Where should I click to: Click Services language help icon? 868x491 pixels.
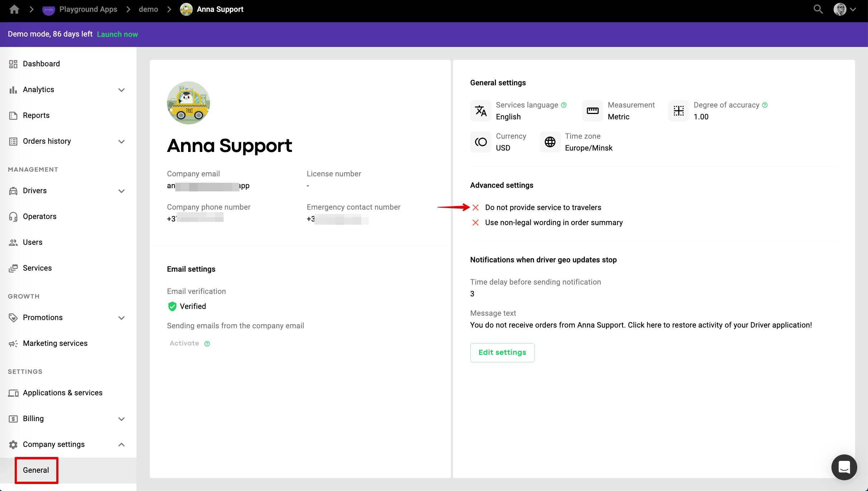pos(564,105)
